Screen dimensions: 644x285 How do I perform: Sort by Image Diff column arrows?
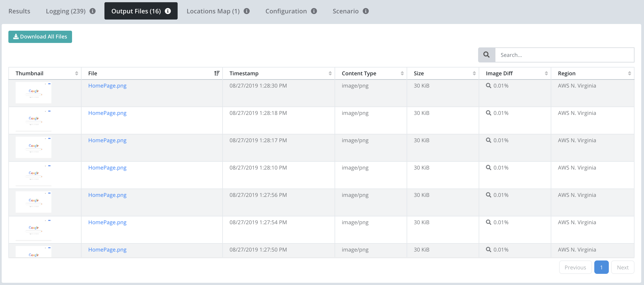tap(546, 73)
